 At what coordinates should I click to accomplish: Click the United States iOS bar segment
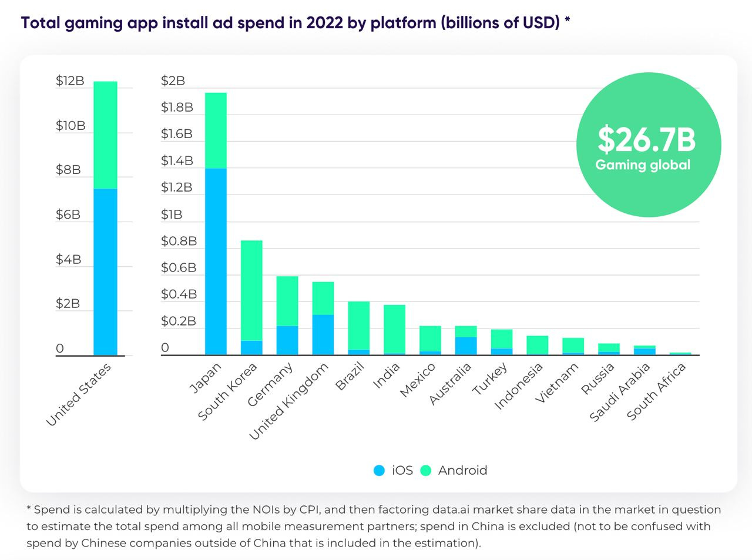(x=105, y=272)
